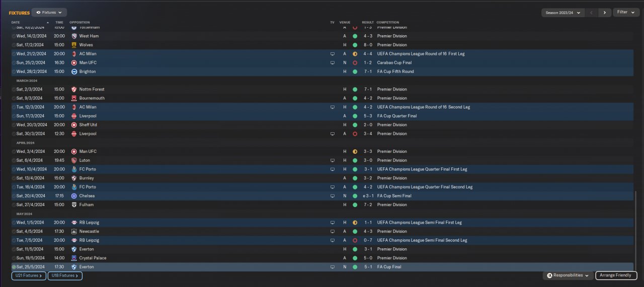
Task: Open the Responsibilities dropdown
Action: pos(568,275)
